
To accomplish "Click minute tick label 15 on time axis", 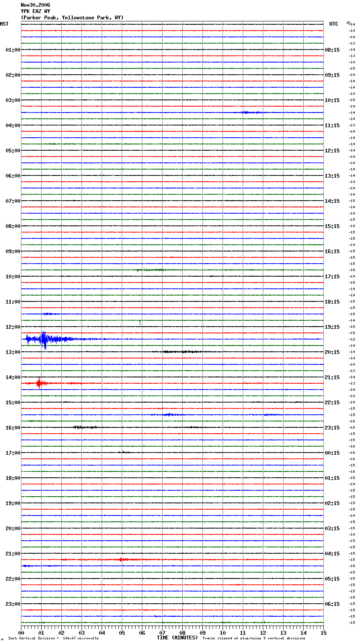I will [x=323, y=633].
